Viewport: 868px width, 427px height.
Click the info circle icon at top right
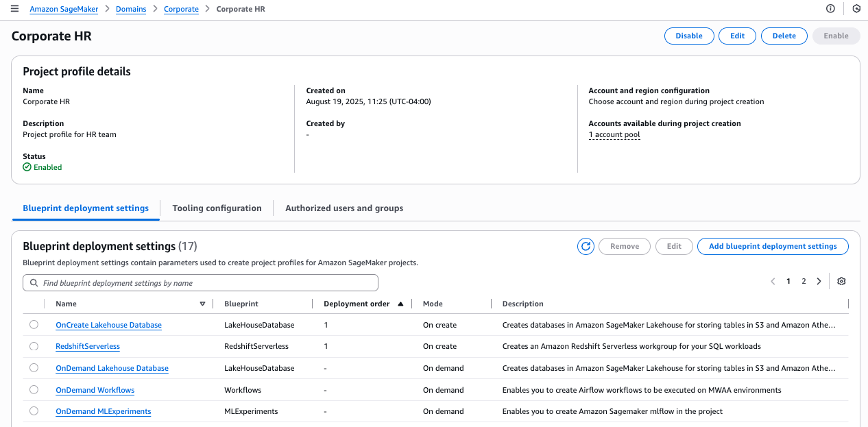[831, 9]
